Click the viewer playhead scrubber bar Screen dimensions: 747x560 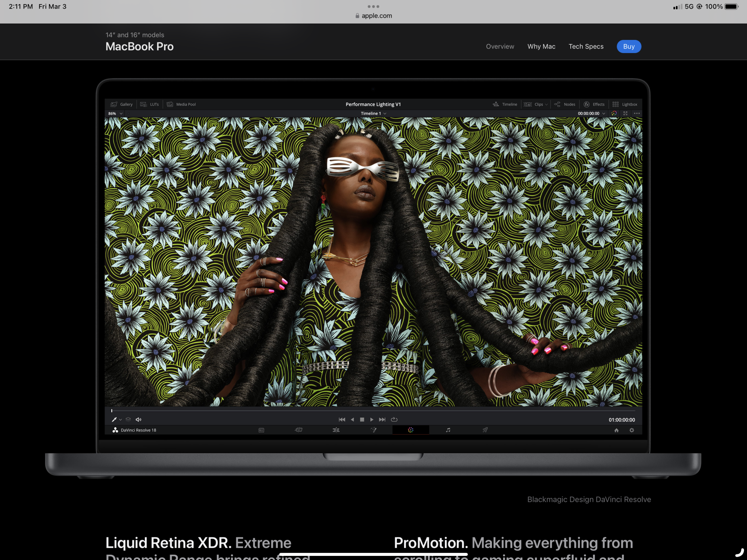(x=373, y=411)
